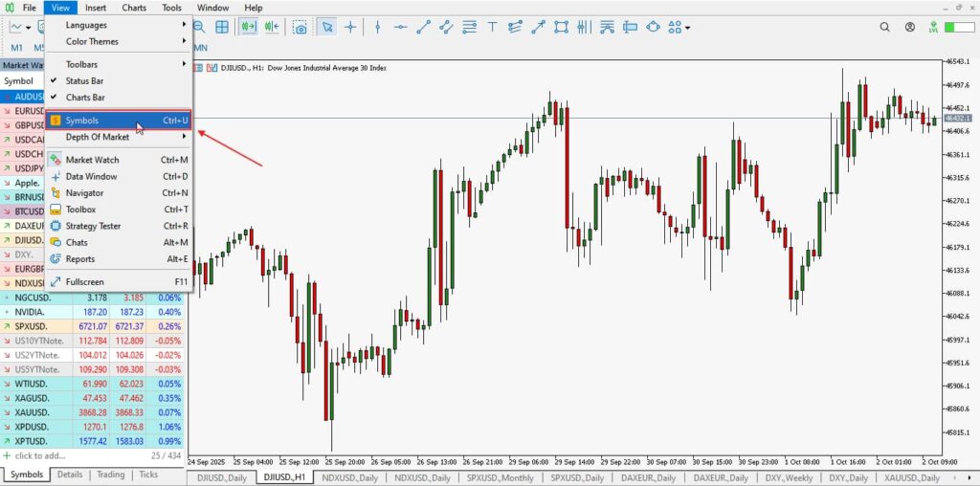
Task: Draw a trendline with the toolbar tool
Action: (x=422, y=28)
